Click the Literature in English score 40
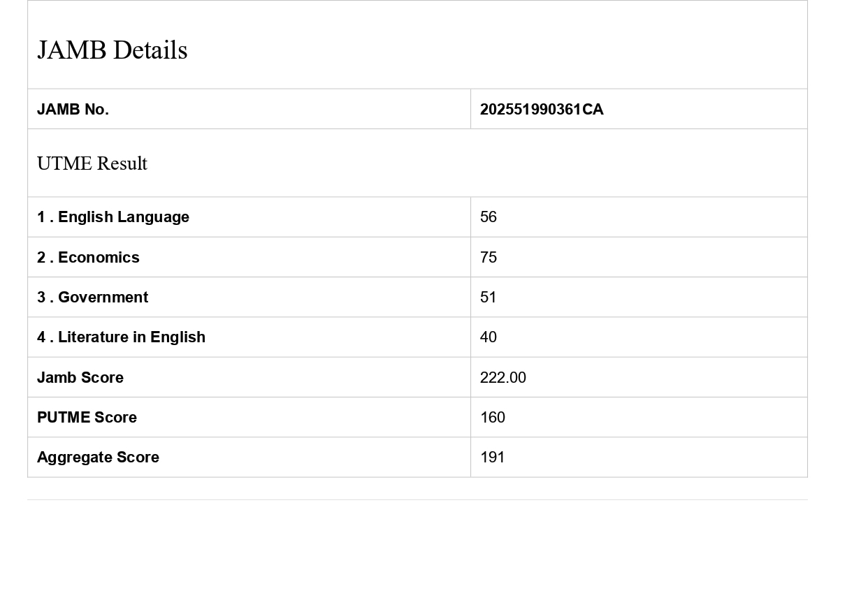 489,337
